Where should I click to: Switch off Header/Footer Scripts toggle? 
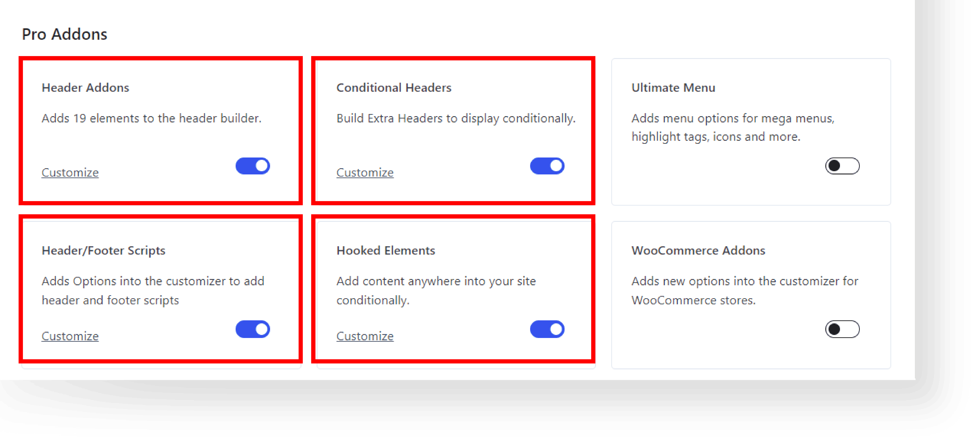click(253, 329)
